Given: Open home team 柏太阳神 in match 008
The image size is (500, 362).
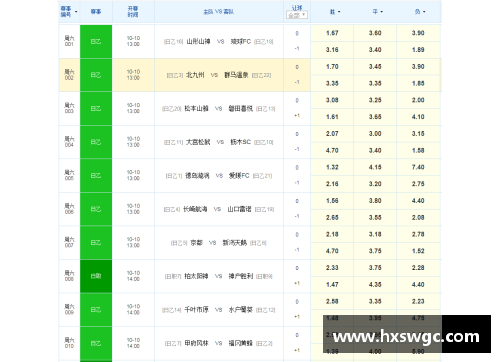Looking at the screenshot, I should pos(196,276).
